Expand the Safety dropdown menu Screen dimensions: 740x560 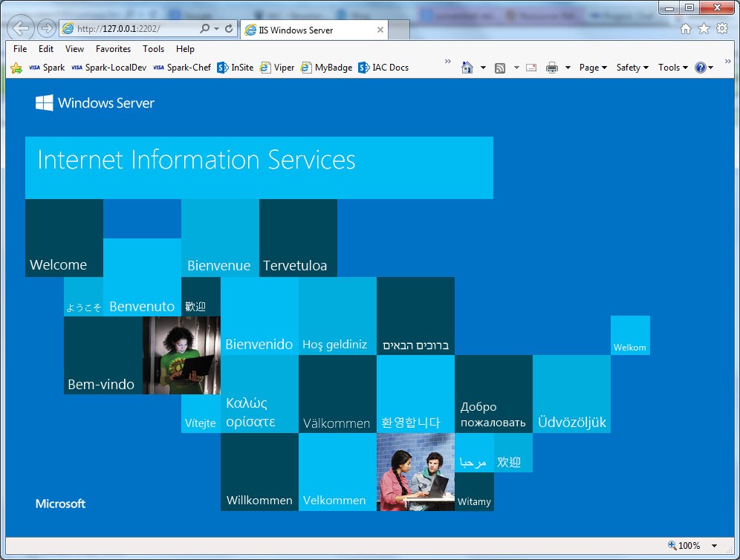(x=632, y=68)
